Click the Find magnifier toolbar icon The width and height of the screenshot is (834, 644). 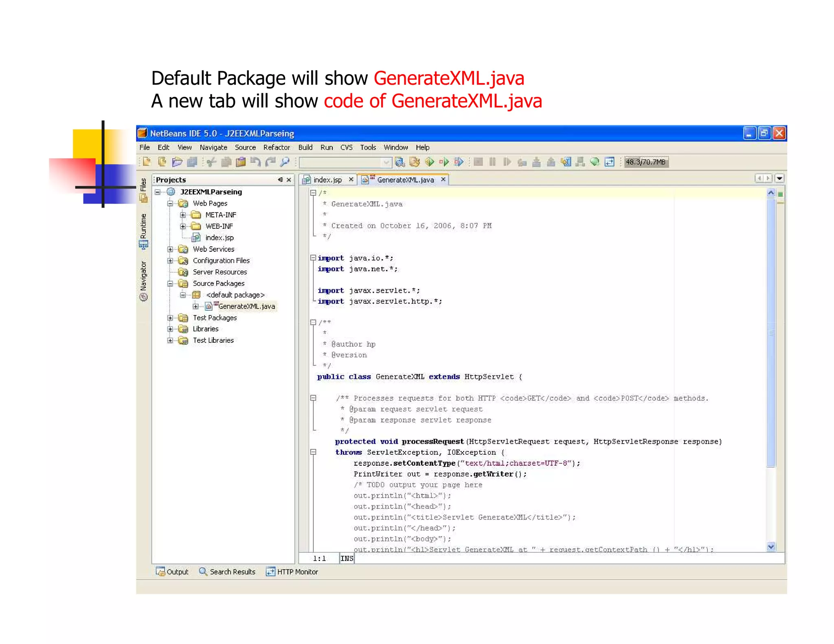[x=285, y=162]
